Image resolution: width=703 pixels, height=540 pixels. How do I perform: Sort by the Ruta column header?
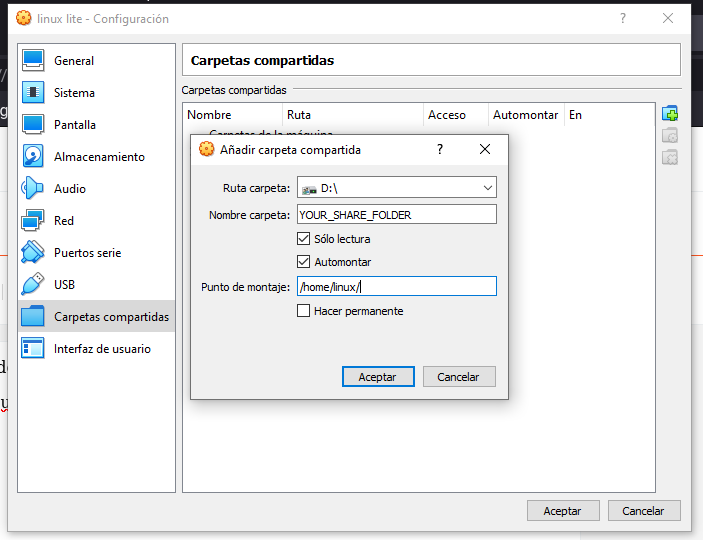[x=353, y=115]
